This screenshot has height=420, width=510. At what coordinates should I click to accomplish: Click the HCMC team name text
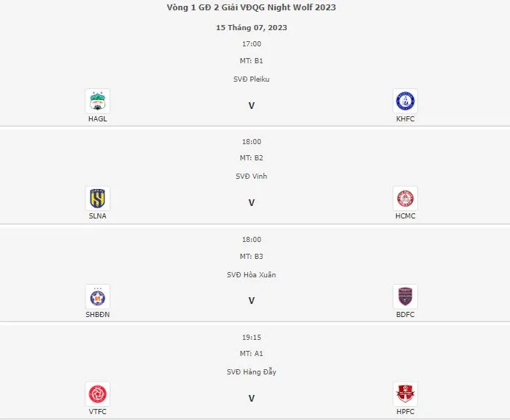pyautogui.click(x=405, y=216)
